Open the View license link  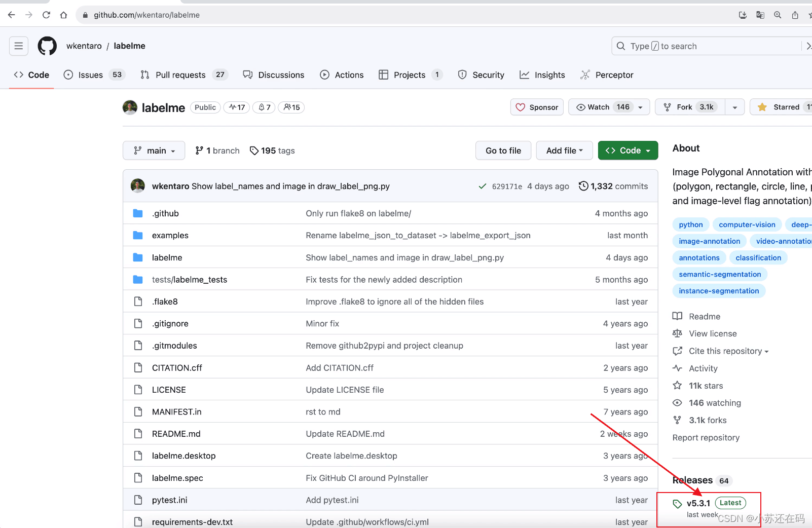click(705, 333)
